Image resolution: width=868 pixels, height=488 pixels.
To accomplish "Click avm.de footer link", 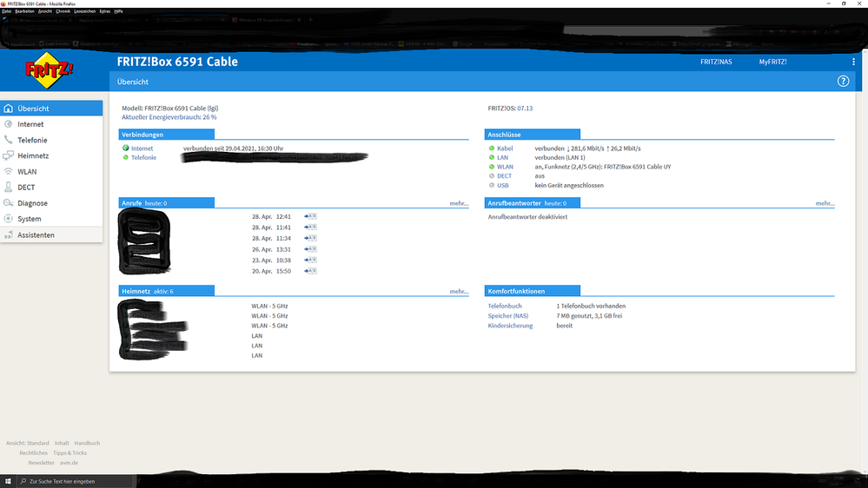I will pos(69,463).
